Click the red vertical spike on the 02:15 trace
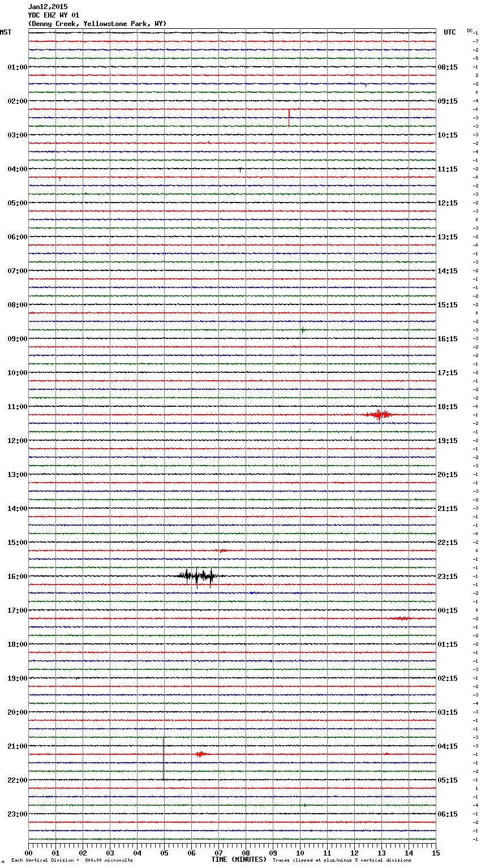Viewport: 481px width, 868px height. 289,118
